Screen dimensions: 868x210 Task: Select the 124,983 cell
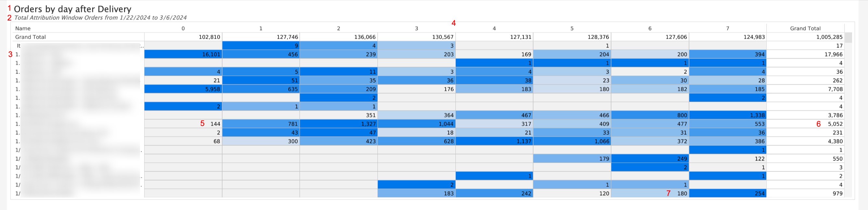(728, 37)
